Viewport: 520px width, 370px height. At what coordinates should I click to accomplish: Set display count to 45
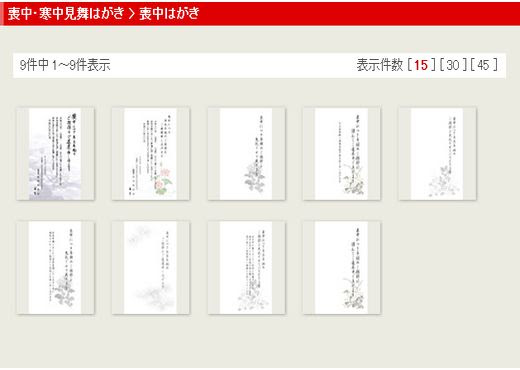pos(483,65)
